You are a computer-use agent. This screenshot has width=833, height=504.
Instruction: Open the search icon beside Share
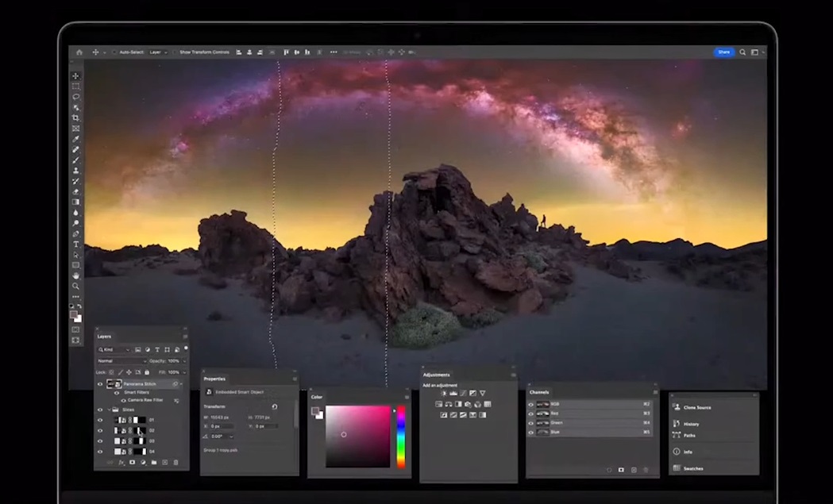coord(742,52)
